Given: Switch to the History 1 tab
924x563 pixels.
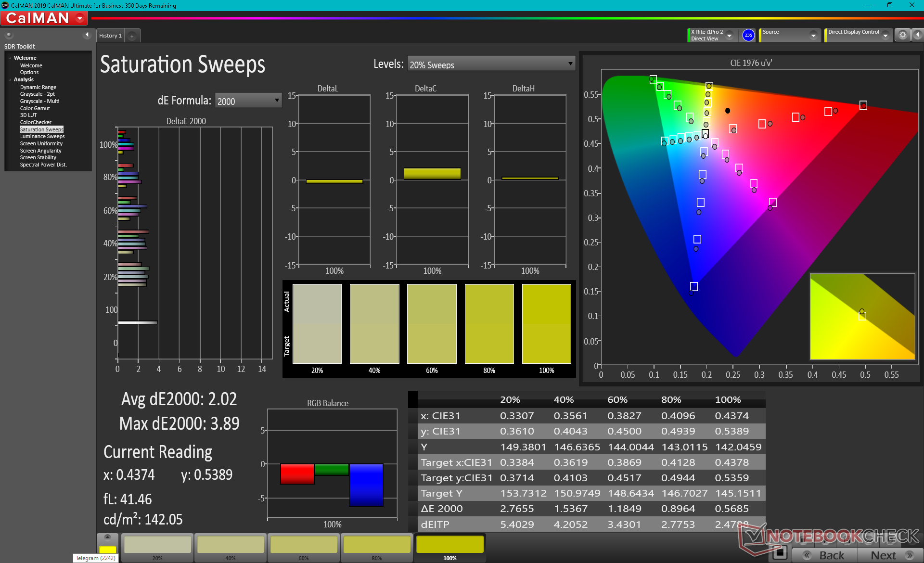Looking at the screenshot, I should tap(110, 36).
